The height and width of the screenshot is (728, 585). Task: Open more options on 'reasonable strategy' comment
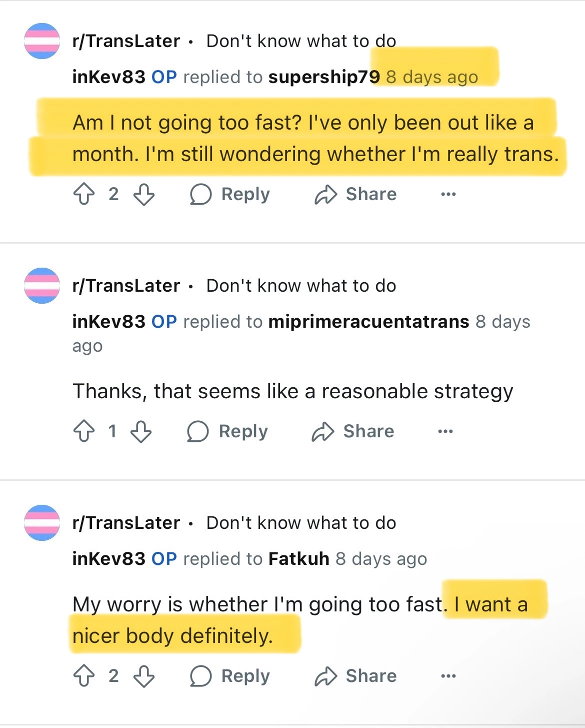[x=445, y=431]
